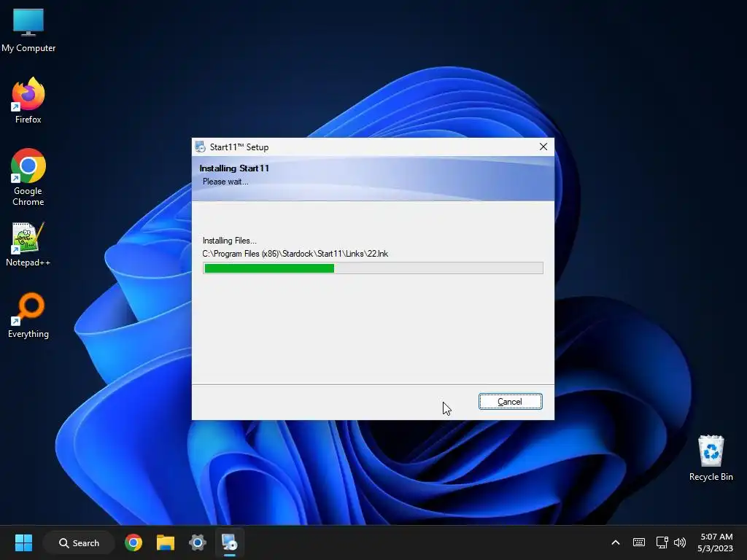Click the 'Please wait...' text

point(225,182)
